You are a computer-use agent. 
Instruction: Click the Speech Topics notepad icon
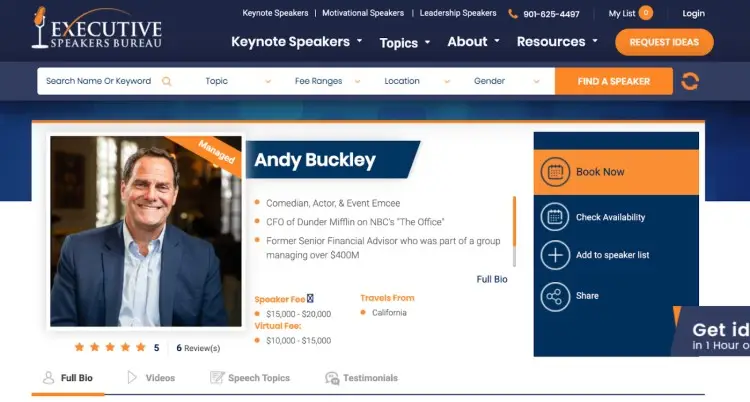coord(217,378)
